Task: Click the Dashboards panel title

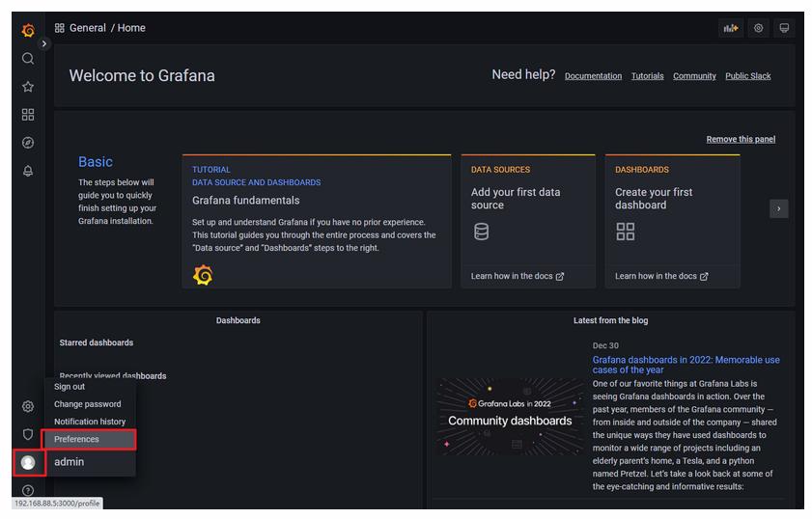Action: point(238,320)
